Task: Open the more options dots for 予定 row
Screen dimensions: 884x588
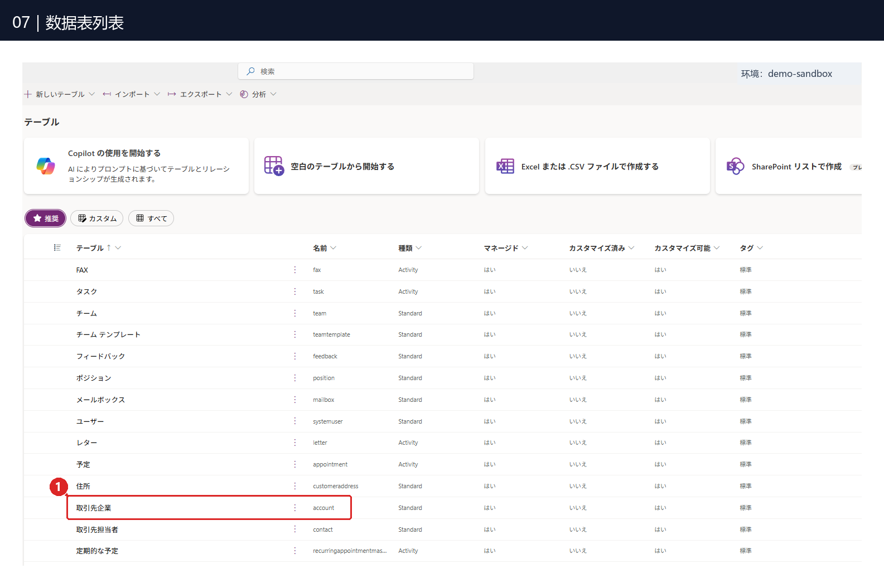Action: click(295, 464)
